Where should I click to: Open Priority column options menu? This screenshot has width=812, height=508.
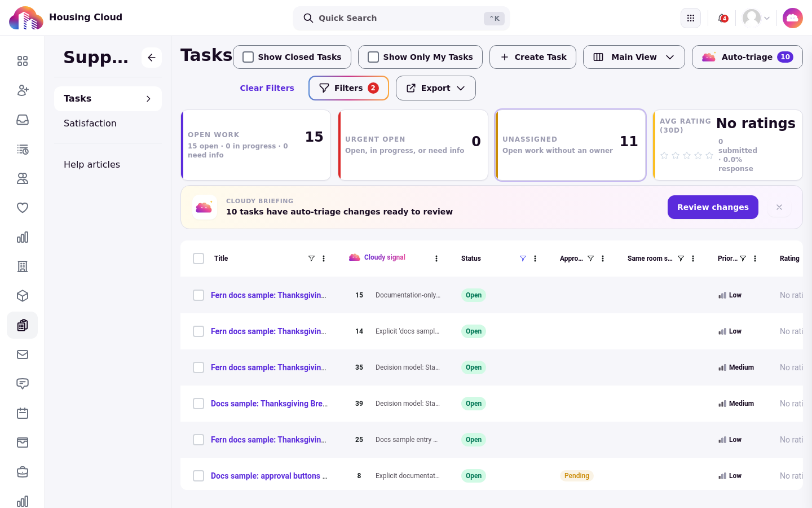click(755, 259)
